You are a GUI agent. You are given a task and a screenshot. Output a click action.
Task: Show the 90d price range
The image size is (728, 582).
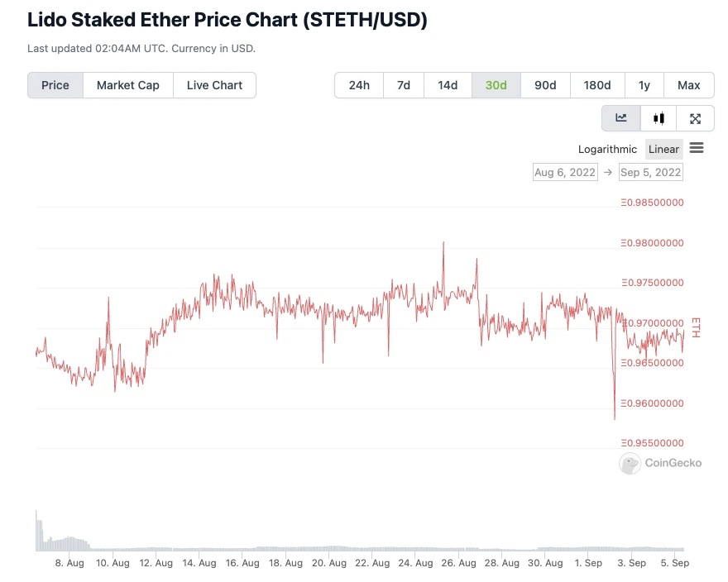(545, 85)
